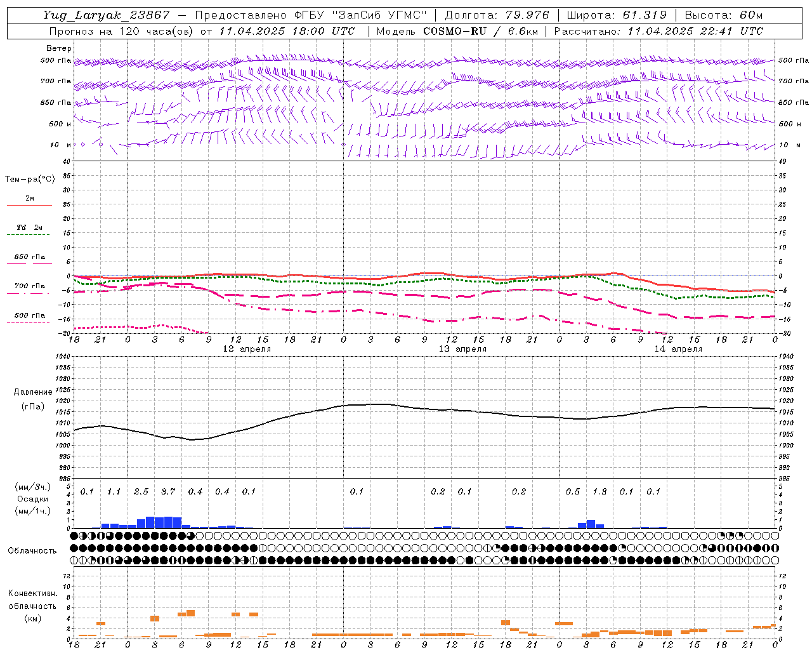Click the Td 2м dew point legend label
812x650 pixels.
pos(29,227)
